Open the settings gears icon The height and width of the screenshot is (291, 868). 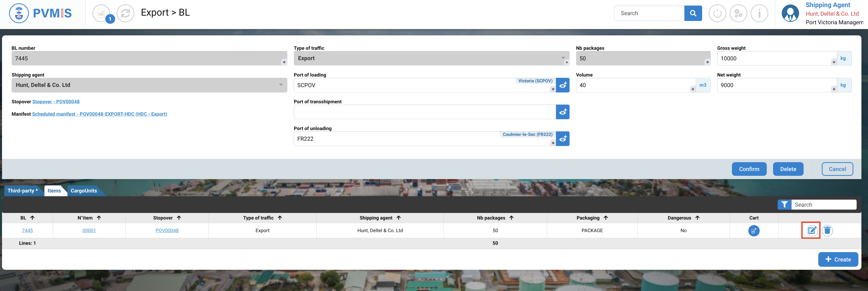tap(738, 13)
